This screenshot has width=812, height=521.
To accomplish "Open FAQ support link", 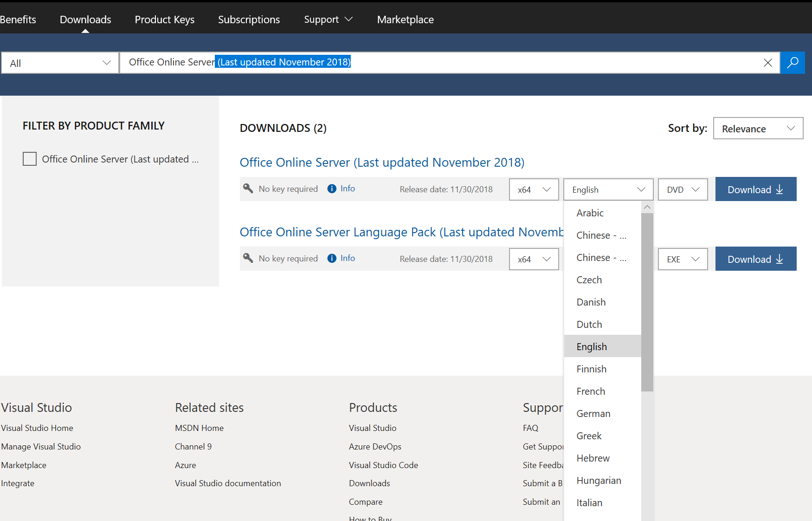I will [x=530, y=428].
